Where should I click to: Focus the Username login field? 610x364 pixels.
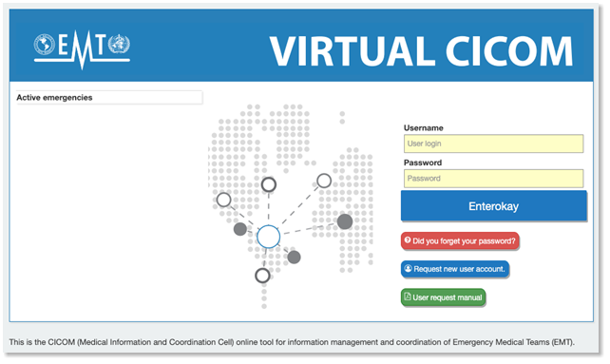pos(493,144)
